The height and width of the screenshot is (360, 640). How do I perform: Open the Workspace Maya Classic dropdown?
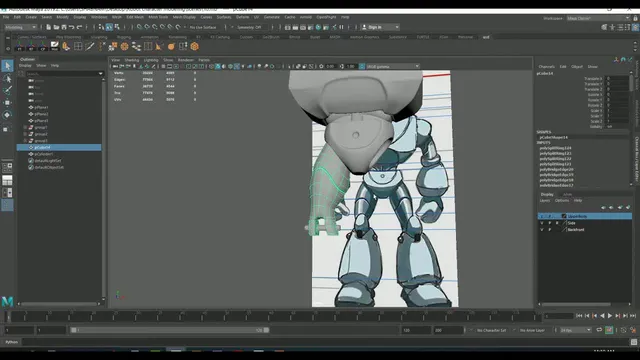point(598,18)
